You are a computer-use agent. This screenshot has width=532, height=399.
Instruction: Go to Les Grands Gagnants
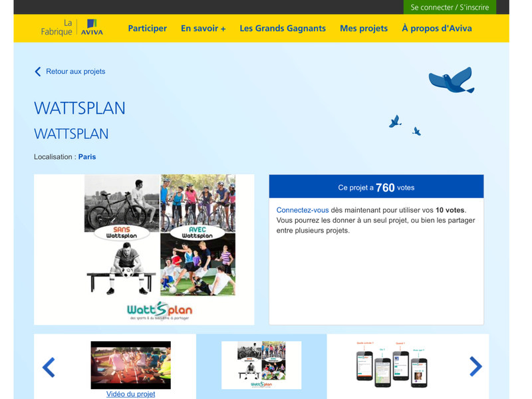point(283,29)
